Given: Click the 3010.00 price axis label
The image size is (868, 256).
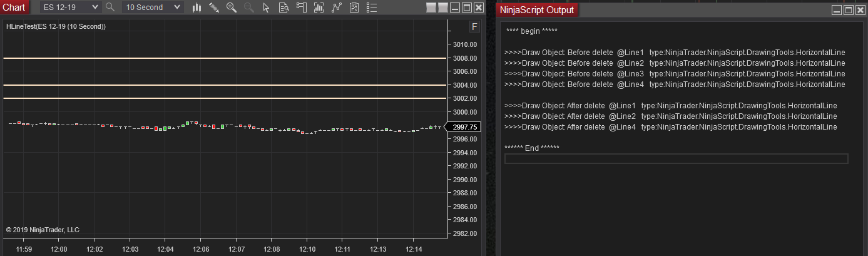Looking at the screenshot, I should point(465,44).
